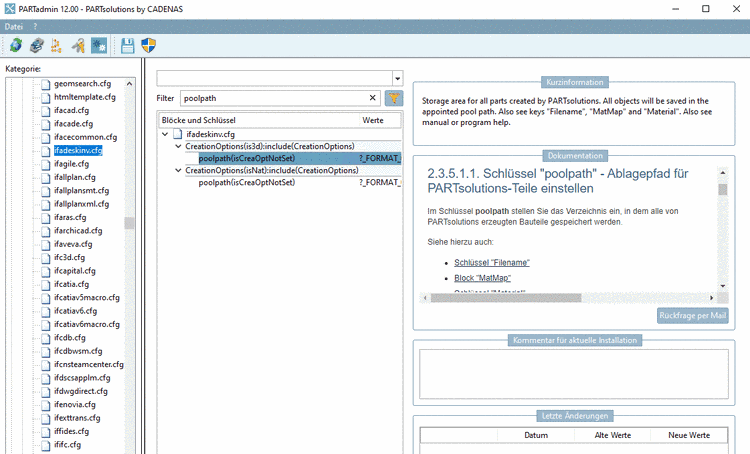Click the Neue Werte column header
750x454 pixels.
pos(689,435)
